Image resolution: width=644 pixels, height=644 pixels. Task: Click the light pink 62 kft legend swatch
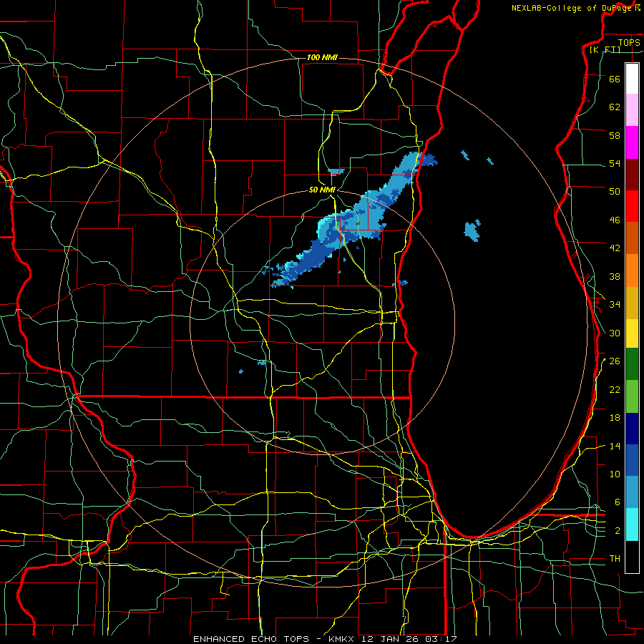click(632, 109)
